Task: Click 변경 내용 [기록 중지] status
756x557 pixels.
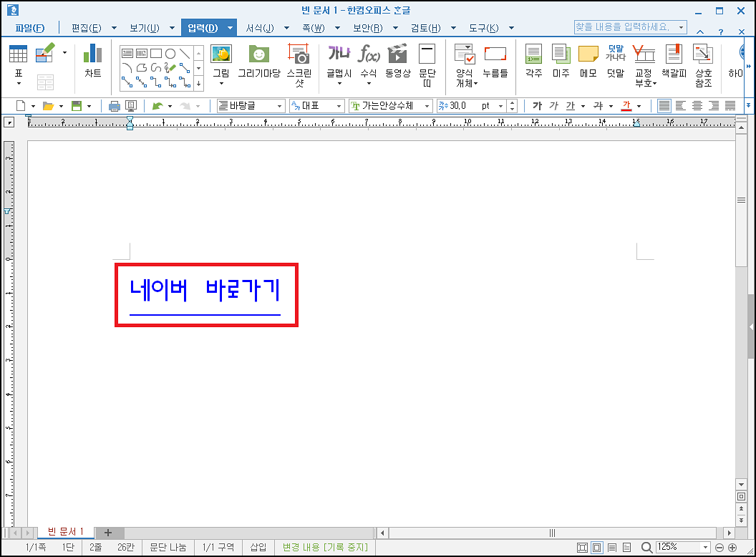Action: (x=325, y=548)
